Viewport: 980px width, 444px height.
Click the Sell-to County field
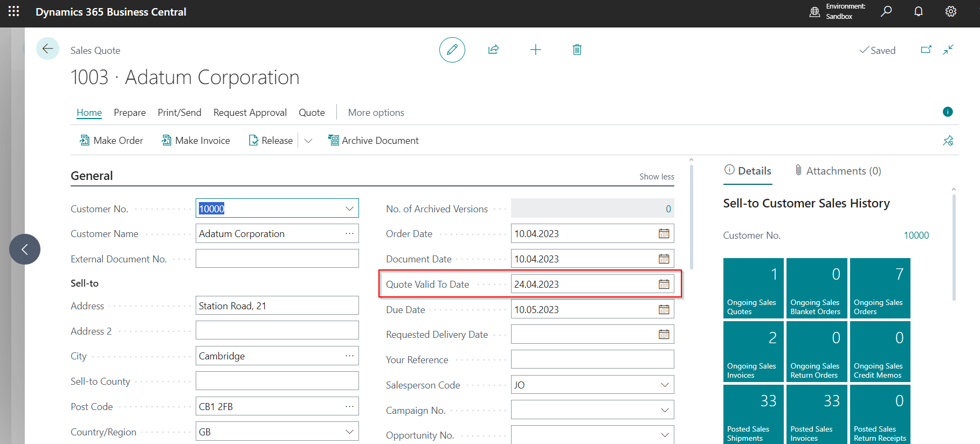coord(277,381)
